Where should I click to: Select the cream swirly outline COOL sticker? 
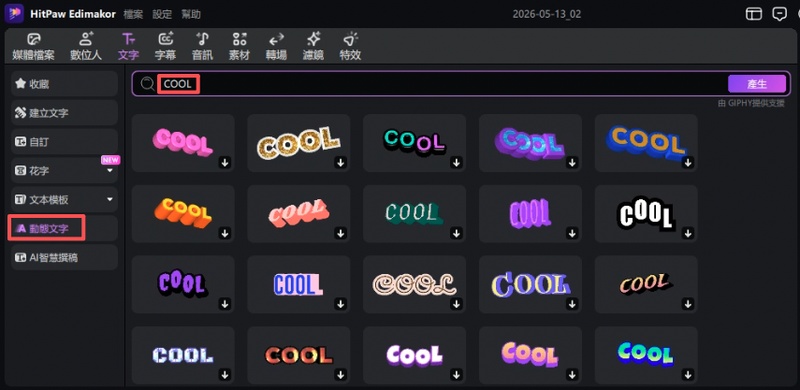tap(414, 284)
